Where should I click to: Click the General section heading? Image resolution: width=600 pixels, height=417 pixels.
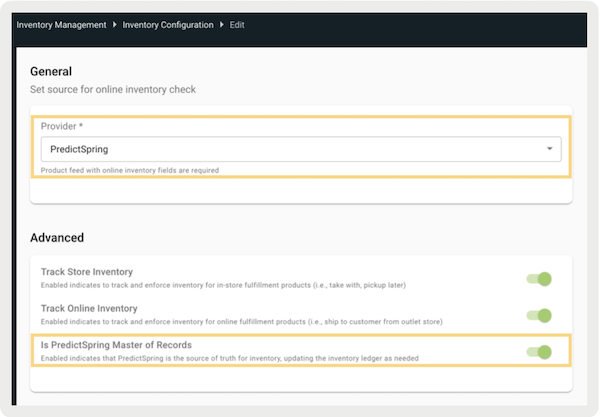coord(51,72)
